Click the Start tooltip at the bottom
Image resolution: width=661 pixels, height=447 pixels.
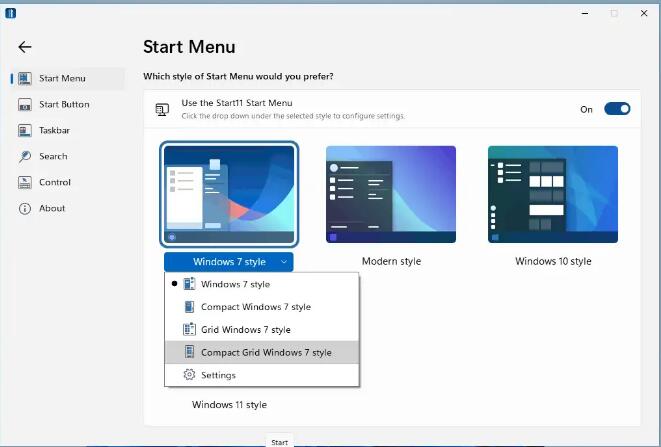pyautogui.click(x=279, y=441)
